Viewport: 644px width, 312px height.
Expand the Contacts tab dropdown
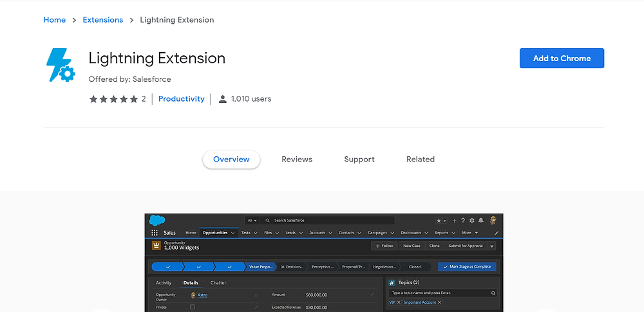click(x=359, y=233)
